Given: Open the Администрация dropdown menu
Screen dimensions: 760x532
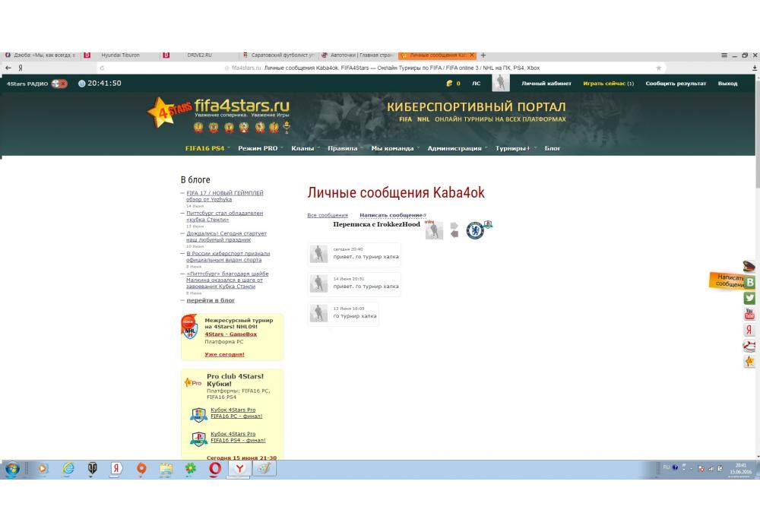Looking at the screenshot, I should [456, 148].
